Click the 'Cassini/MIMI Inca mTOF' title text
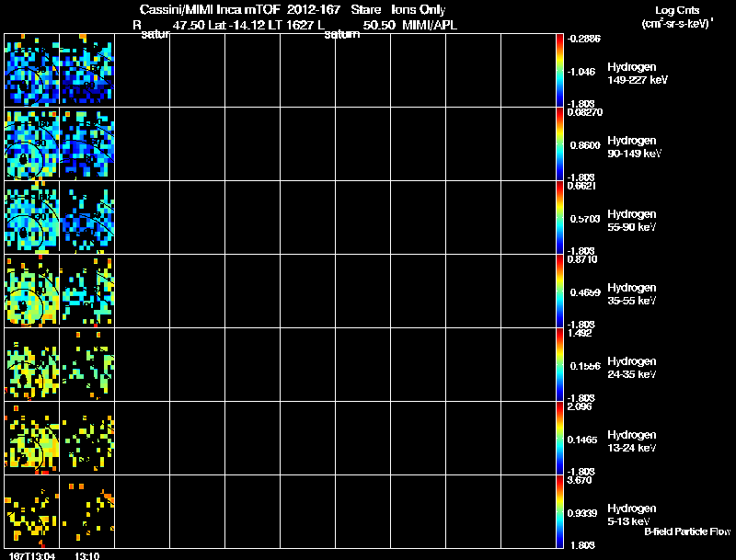 210,10
